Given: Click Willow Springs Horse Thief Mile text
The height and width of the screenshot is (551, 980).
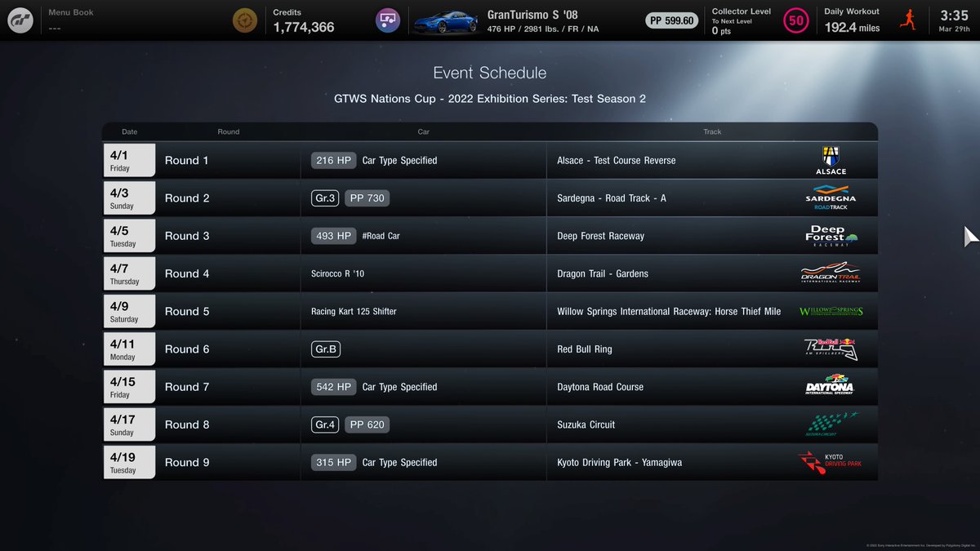Looking at the screenshot, I should pos(669,312).
